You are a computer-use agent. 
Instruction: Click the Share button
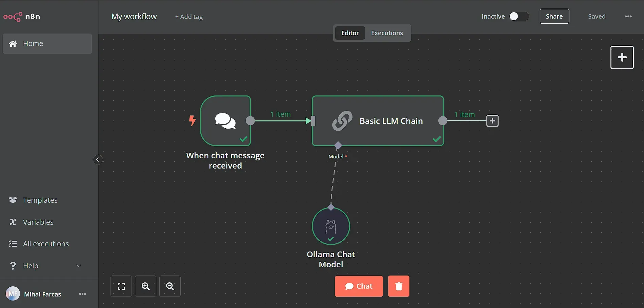(554, 16)
